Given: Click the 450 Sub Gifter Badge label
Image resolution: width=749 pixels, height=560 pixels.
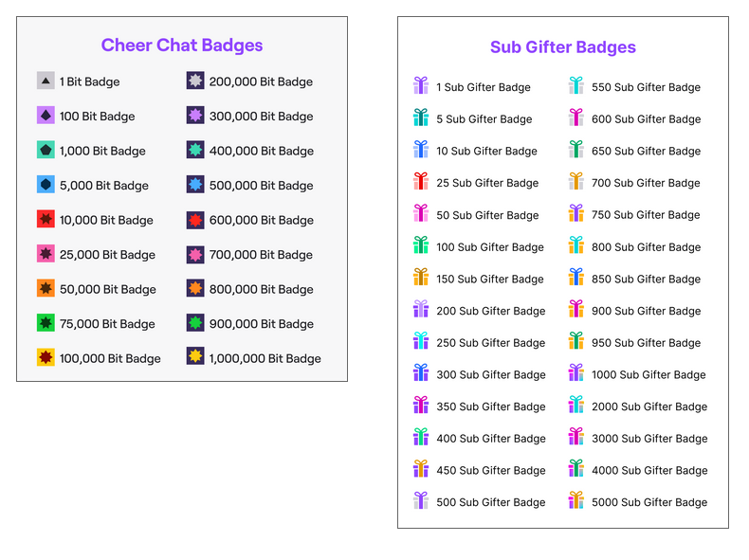Looking at the screenshot, I should click(x=491, y=470).
